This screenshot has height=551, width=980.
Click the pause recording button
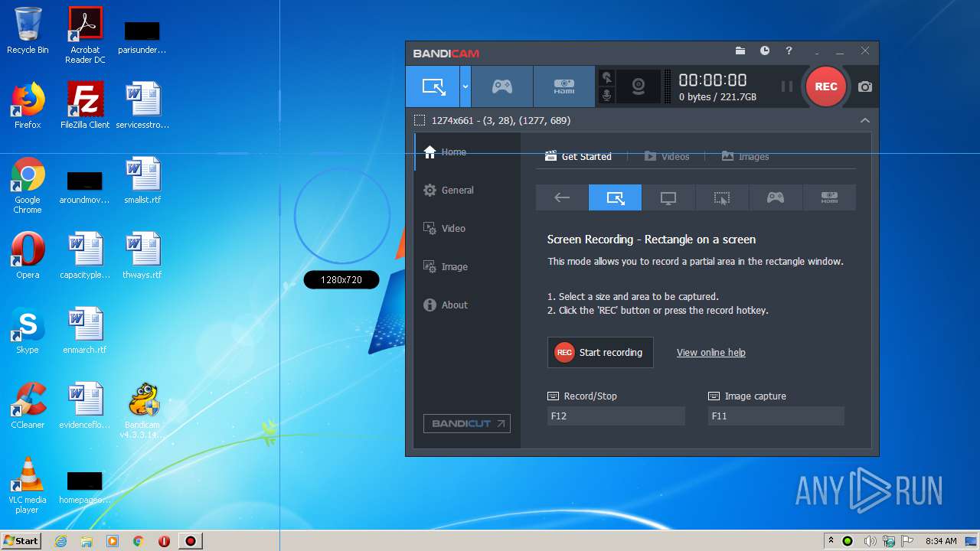click(786, 86)
